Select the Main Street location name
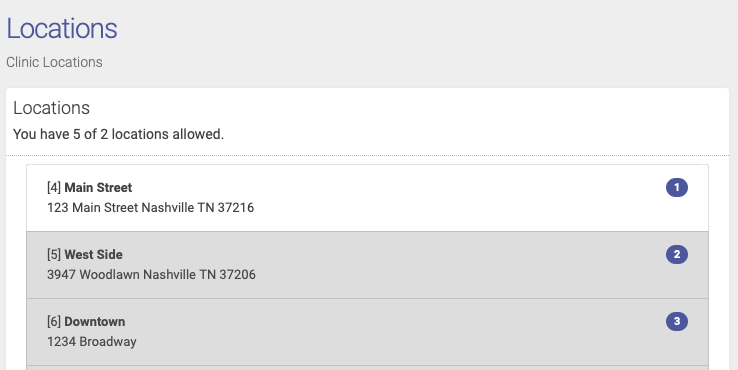 (98, 187)
